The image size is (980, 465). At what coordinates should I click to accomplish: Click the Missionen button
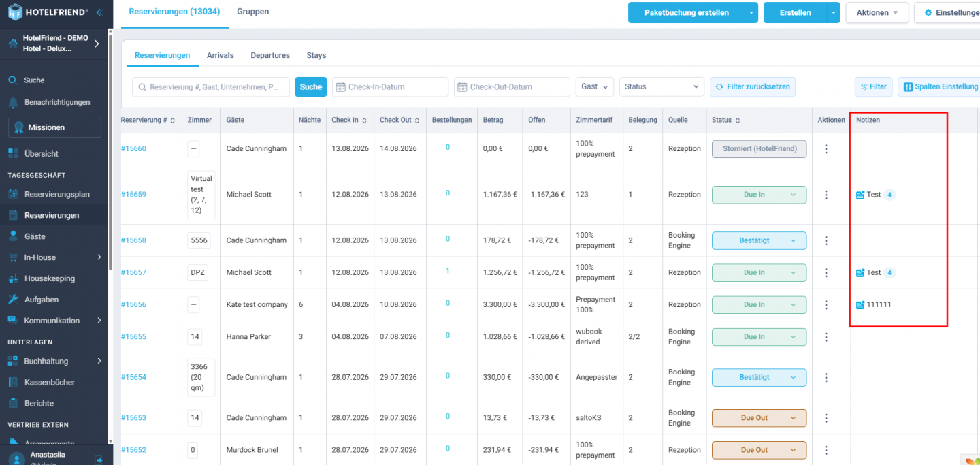click(x=54, y=127)
